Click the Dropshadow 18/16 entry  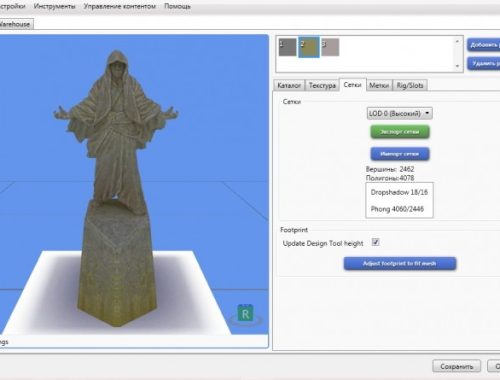point(399,192)
